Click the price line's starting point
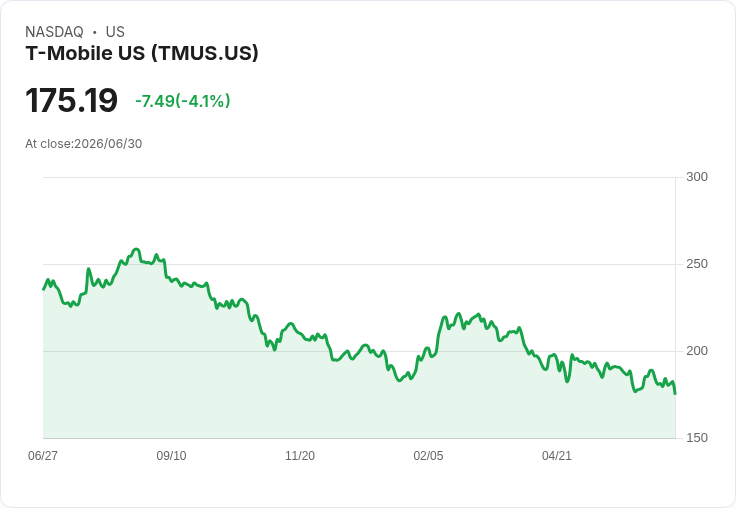This screenshot has height=508, width=736. point(44,289)
